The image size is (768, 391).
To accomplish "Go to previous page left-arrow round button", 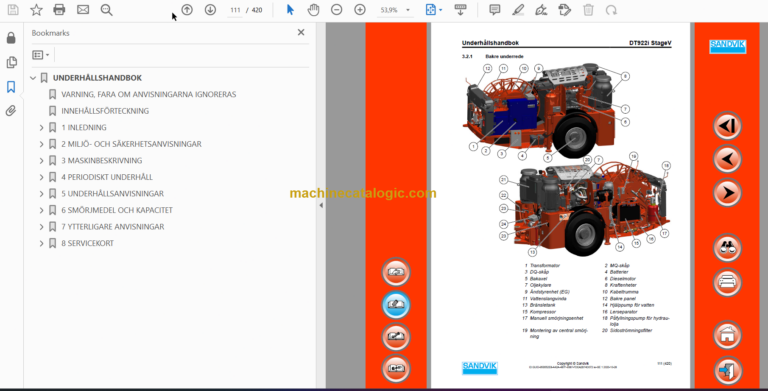I will click(727, 159).
